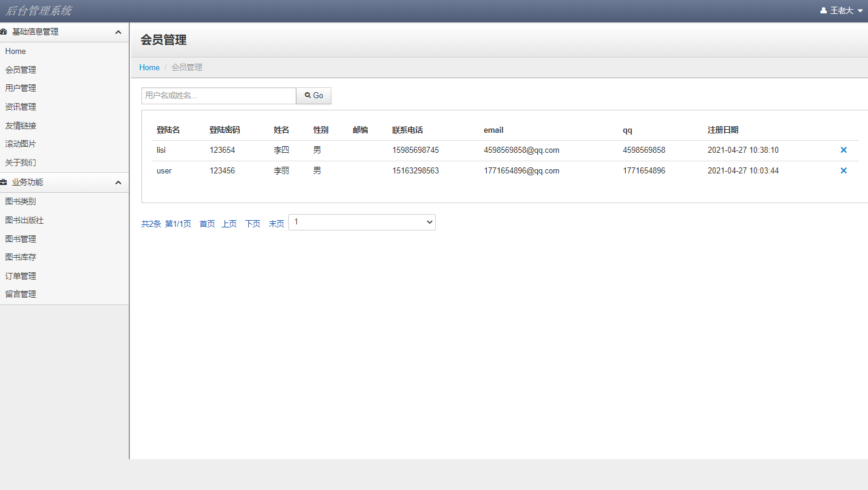Select 留言管理 from the sidebar
868x490 pixels.
[20, 294]
